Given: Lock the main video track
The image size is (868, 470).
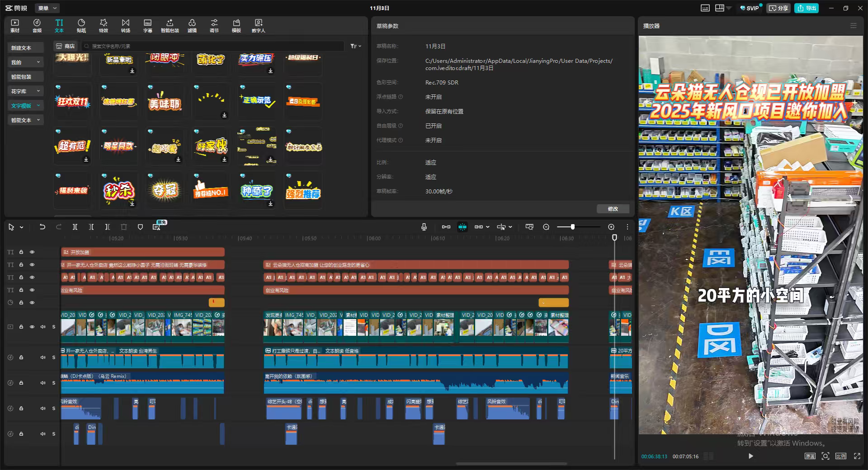Looking at the screenshot, I should tap(21, 327).
